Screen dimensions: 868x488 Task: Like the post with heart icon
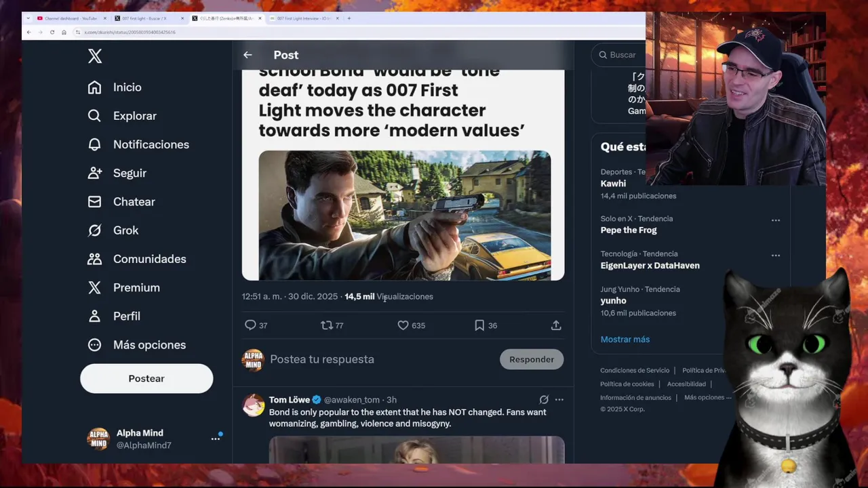point(403,325)
